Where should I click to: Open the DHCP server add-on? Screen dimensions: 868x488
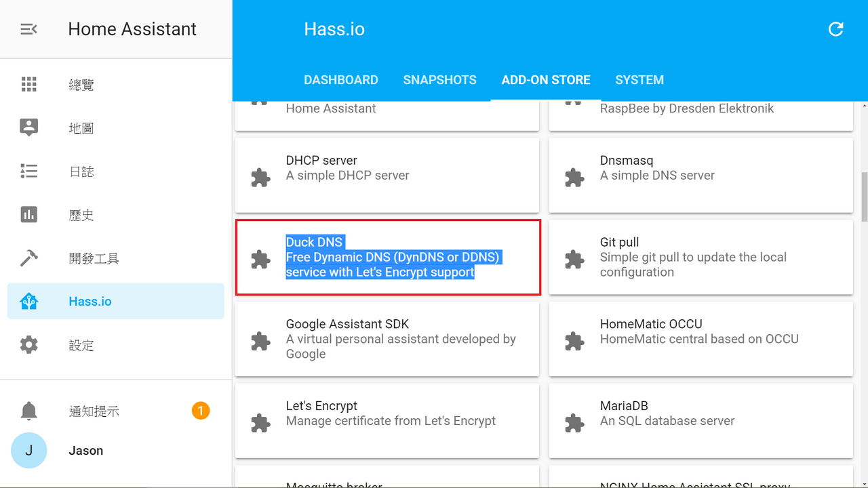387,176
